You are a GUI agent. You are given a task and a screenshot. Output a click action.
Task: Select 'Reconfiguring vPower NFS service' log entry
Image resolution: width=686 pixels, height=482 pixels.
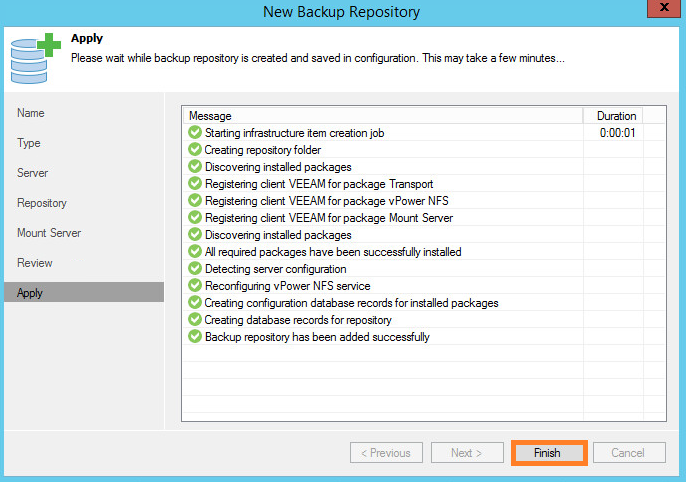(287, 286)
